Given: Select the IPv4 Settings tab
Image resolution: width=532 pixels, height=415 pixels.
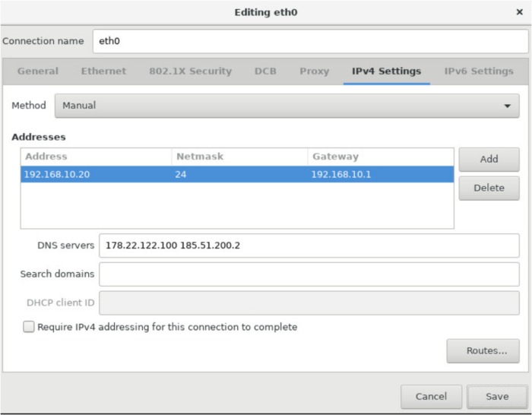Looking at the screenshot, I should point(386,71).
